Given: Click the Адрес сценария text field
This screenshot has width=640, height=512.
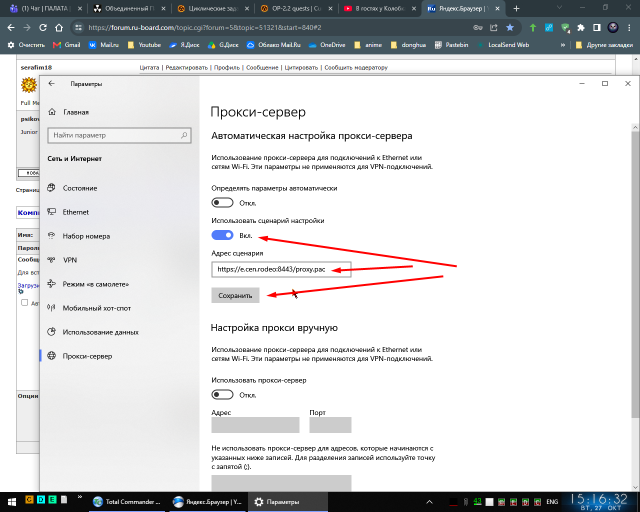Looking at the screenshot, I should pos(281,269).
